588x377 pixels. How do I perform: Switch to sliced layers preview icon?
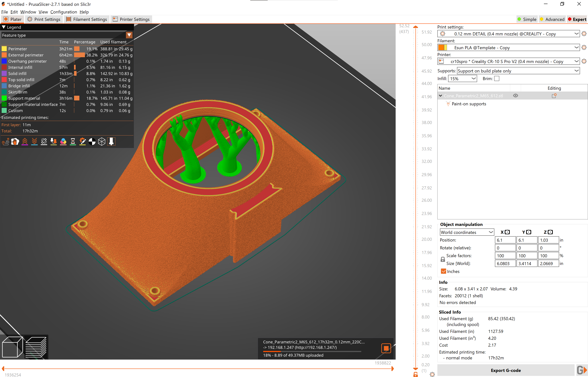pos(36,347)
